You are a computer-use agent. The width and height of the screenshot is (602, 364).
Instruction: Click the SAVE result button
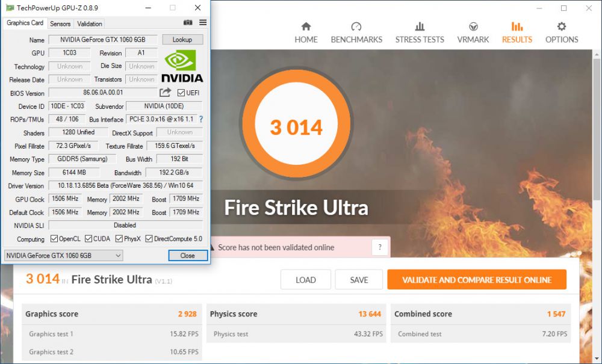click(x=359, y=280)
